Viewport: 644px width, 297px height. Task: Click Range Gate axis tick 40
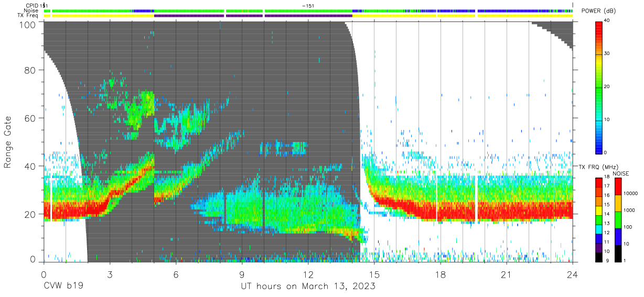(x=30, y=166)
